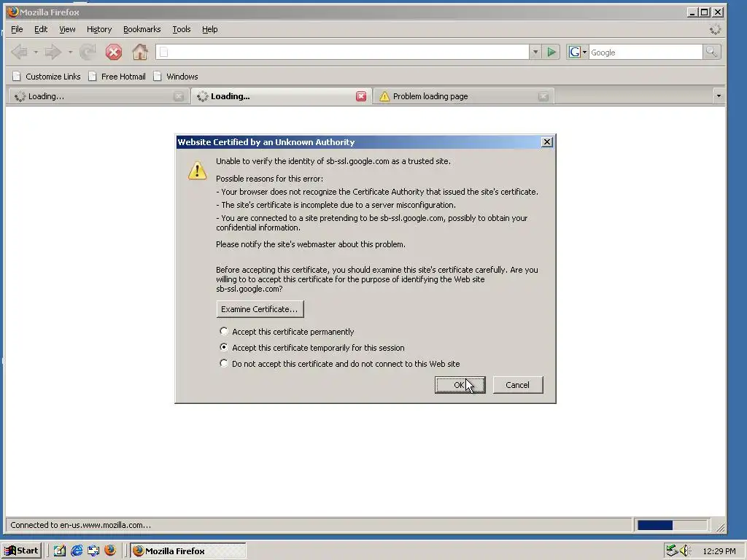Open the Windows Start menu
This screenshot has height=560, width=747.
(22, 551)
